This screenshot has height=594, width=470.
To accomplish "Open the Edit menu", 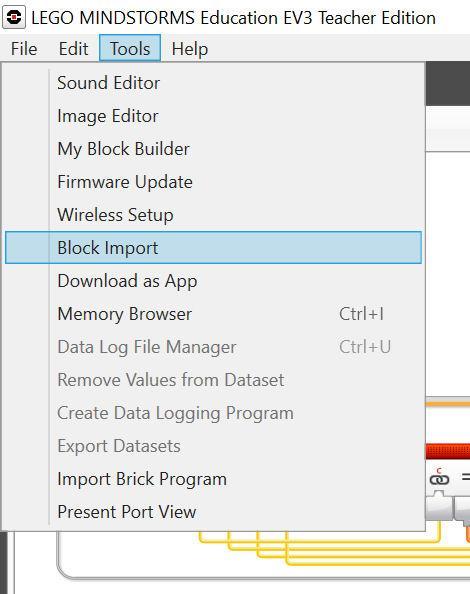I will [73, 48].
